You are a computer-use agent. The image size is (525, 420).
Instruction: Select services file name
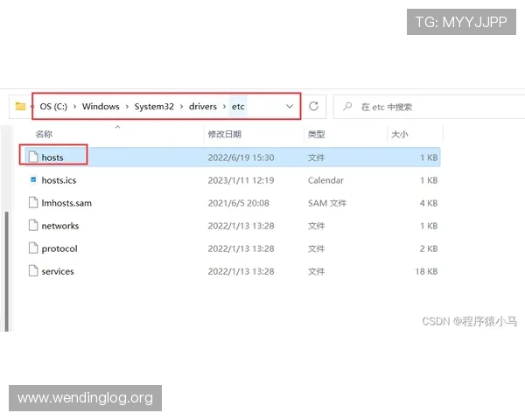point(58,271)
